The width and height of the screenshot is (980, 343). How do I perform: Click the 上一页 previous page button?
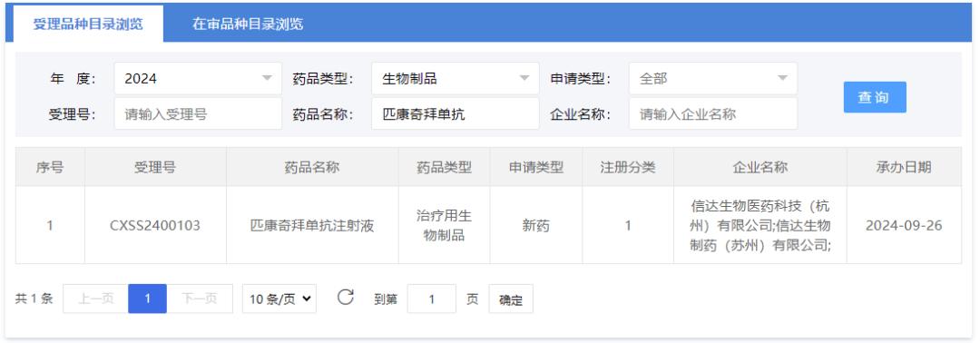(x=95, y=299)
